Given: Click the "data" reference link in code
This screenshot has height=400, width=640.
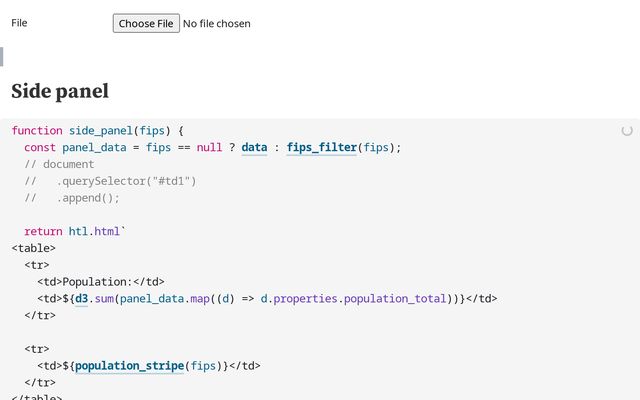Looking at the screenshot, I should pos(254,147).
